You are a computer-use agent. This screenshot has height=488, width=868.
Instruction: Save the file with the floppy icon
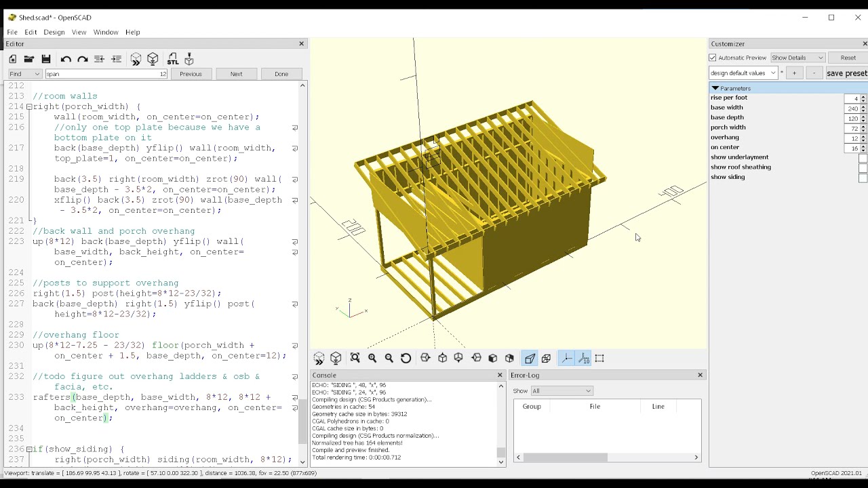(46, 59)
